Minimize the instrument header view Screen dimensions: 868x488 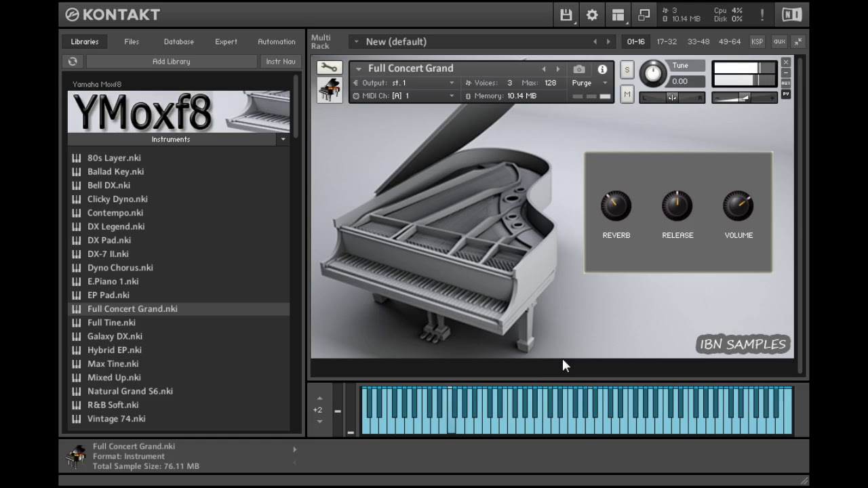[786, 73]
